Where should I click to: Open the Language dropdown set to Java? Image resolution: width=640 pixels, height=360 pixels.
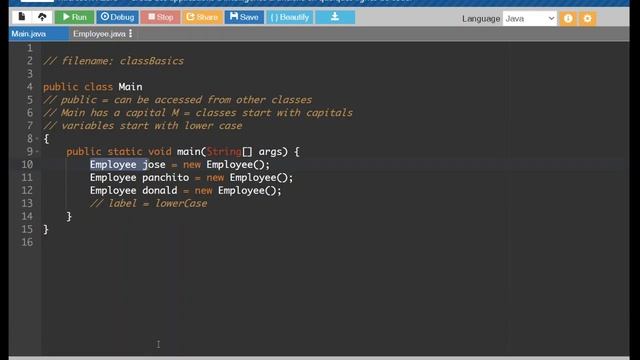pyautogui.click(x=529, y=18)
